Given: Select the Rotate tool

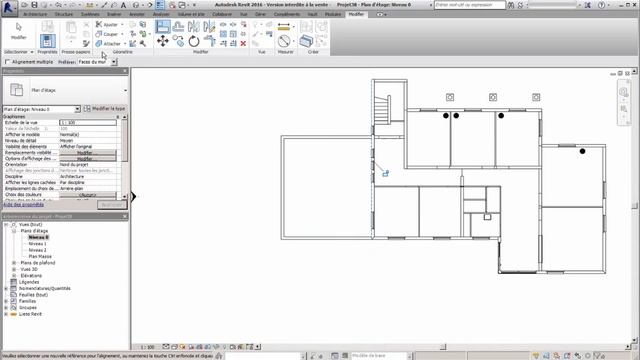Looking at the screenshot, I should tap(194, 41).
